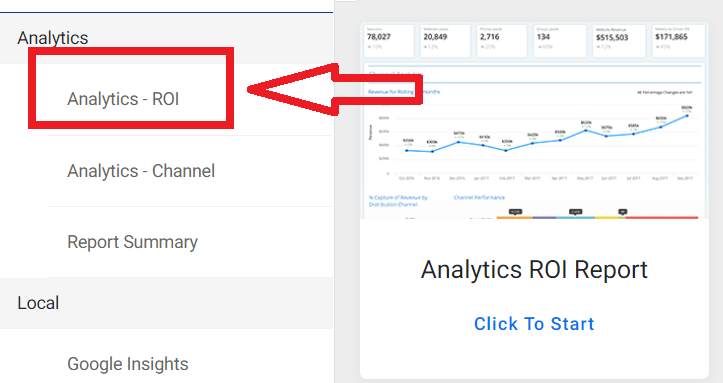Screen dimensions: 723x383
Task: Click the Click To Start link
Action: (534, 324)
